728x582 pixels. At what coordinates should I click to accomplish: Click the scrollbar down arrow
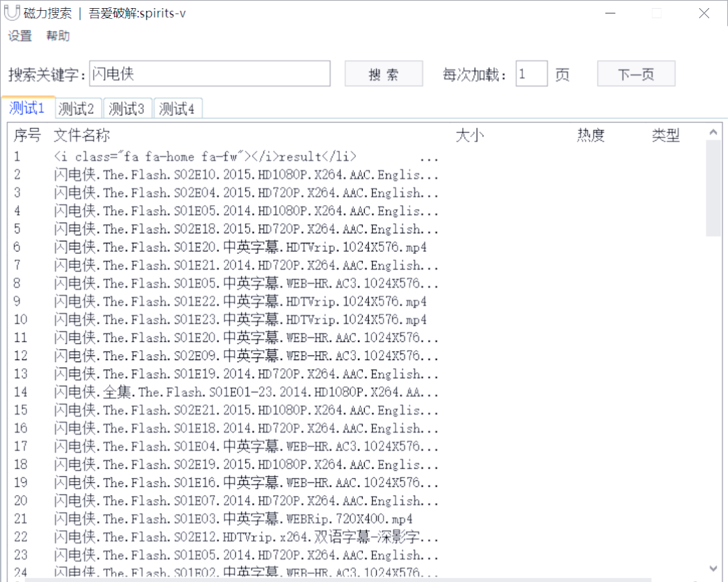pyautogui.click(x=714, y=567)
